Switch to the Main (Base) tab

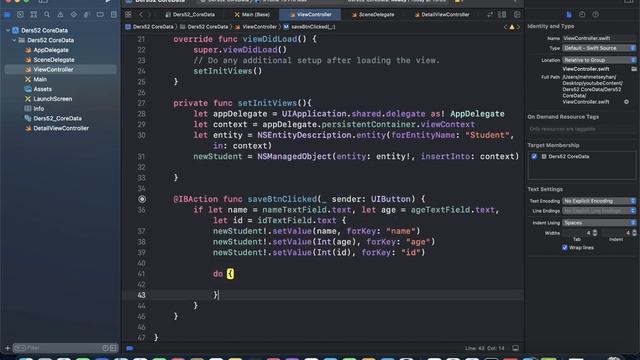tap(252, 15)
